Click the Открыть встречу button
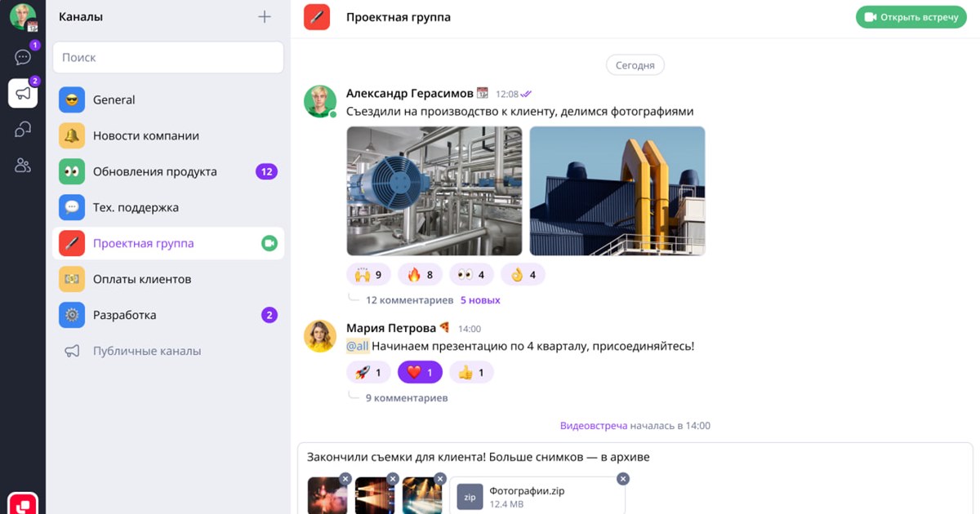Image resolution: width=980 pixels, height=514 pixels. [x=911, y=17]
